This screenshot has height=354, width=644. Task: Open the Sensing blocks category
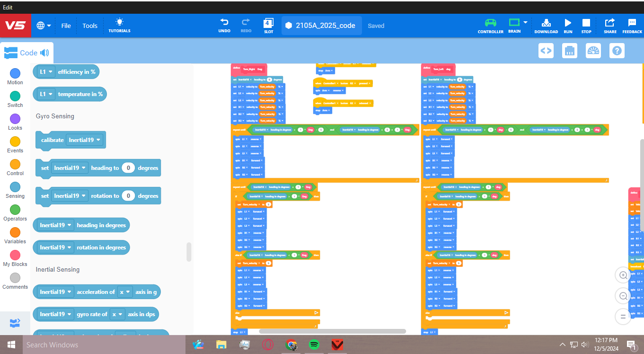coord(15,189)
